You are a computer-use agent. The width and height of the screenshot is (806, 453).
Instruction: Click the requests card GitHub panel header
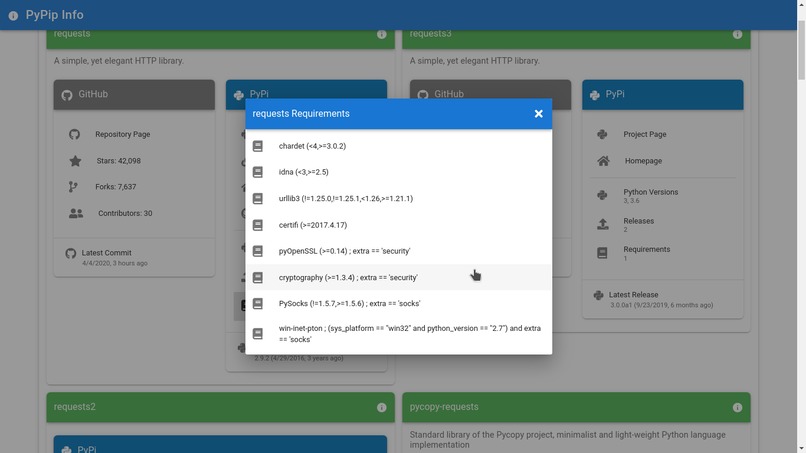pos(134,95)
